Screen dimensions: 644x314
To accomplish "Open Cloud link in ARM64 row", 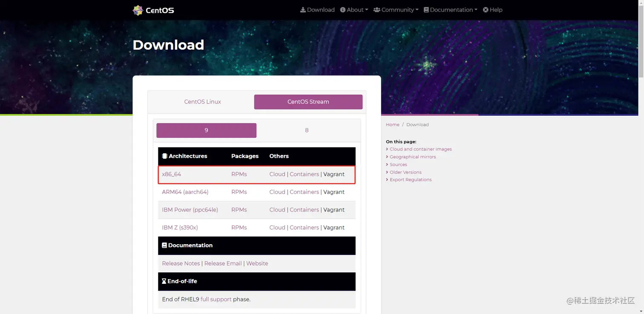I will [x=277, y=192].
